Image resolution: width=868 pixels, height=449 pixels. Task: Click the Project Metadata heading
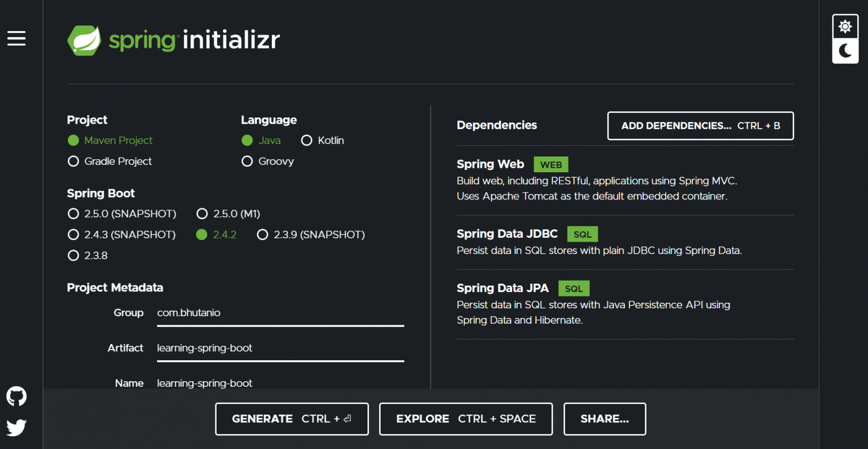(115, 287)
